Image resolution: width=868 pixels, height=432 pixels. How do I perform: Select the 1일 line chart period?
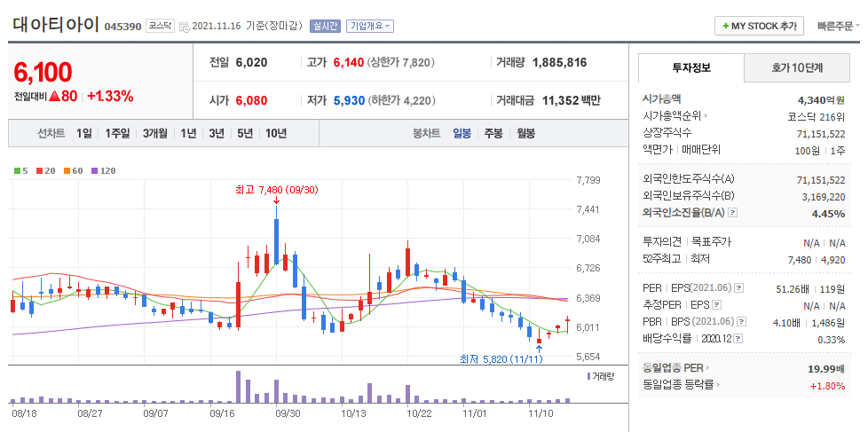84,133
